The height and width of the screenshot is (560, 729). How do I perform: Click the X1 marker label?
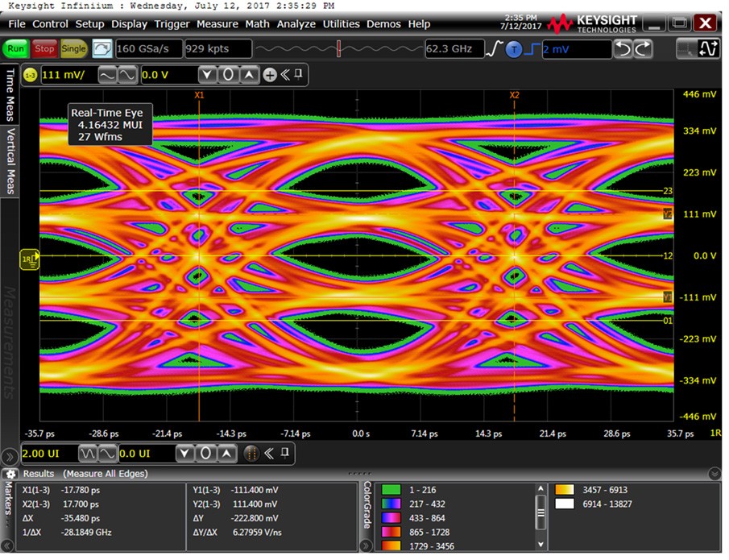tap(199, 95)
